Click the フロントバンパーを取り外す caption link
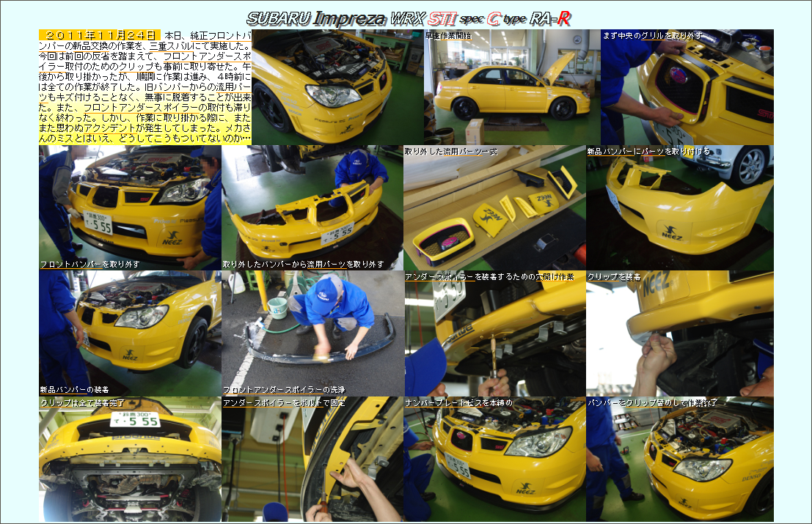 click(89, 265)
